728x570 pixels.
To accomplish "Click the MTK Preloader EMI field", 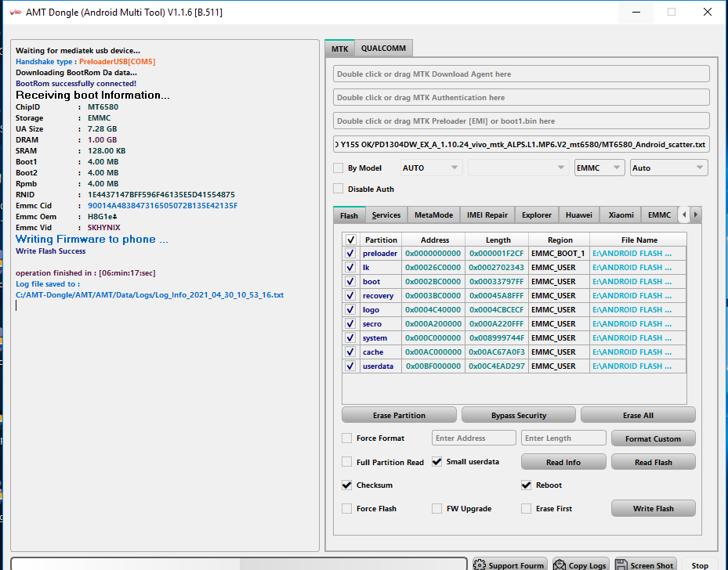I will tap(521, 121).
